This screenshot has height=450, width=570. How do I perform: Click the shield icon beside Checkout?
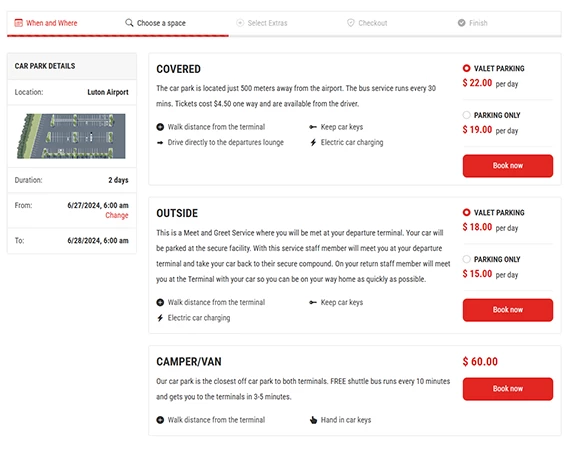click(x=350, y=23)
